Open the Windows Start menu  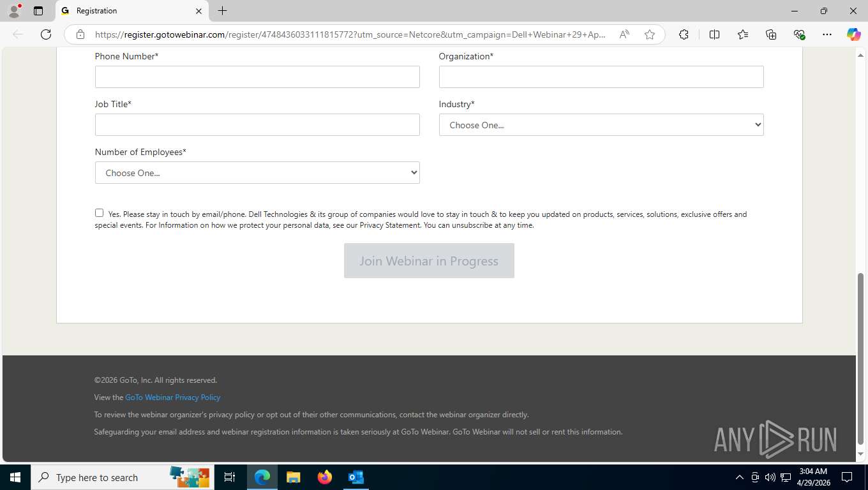15,477
